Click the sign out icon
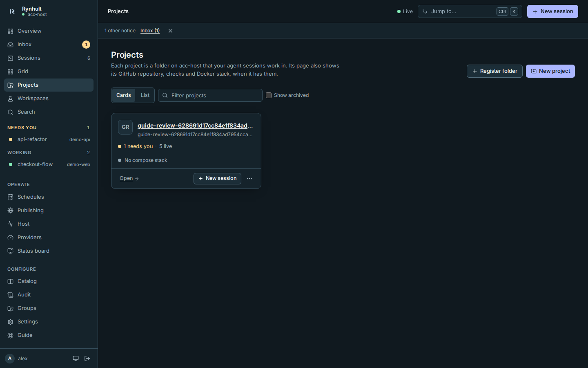The image size is (588, 368). coord(87,359)
